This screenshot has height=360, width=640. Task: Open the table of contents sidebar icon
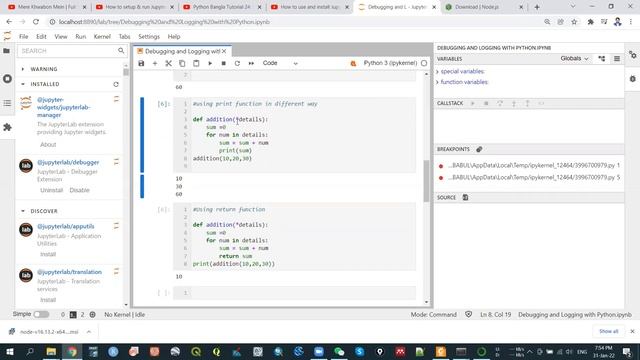coord(7,103)
